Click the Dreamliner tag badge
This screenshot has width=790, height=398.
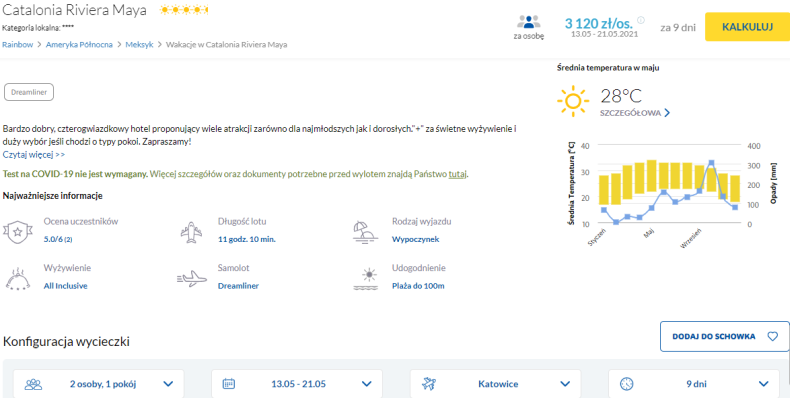click(x=29, y=93)
